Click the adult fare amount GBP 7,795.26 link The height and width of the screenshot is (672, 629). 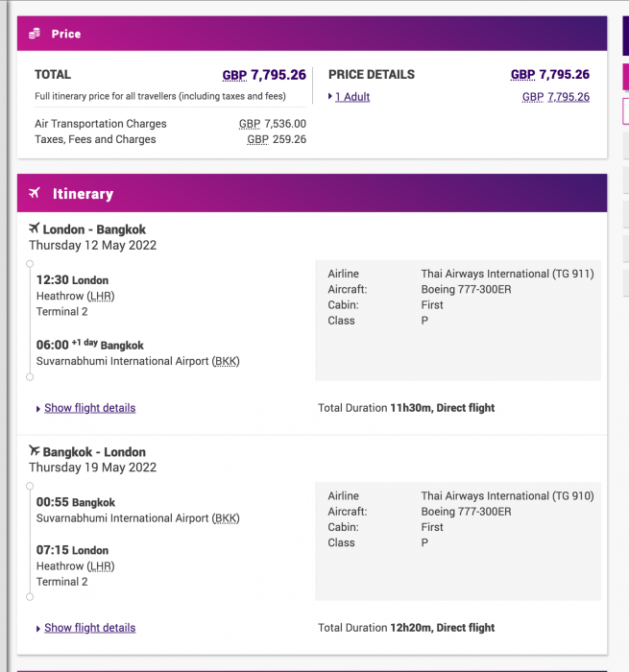tap(556, 97)
